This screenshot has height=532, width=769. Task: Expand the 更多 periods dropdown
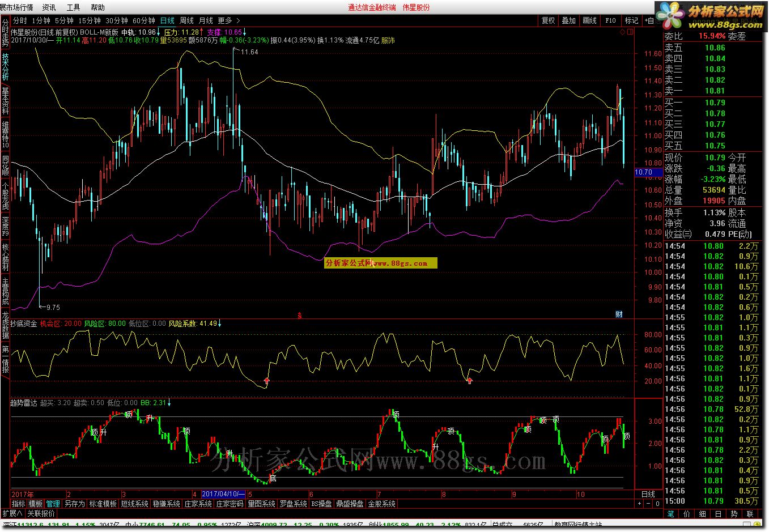tap(228, 20)
